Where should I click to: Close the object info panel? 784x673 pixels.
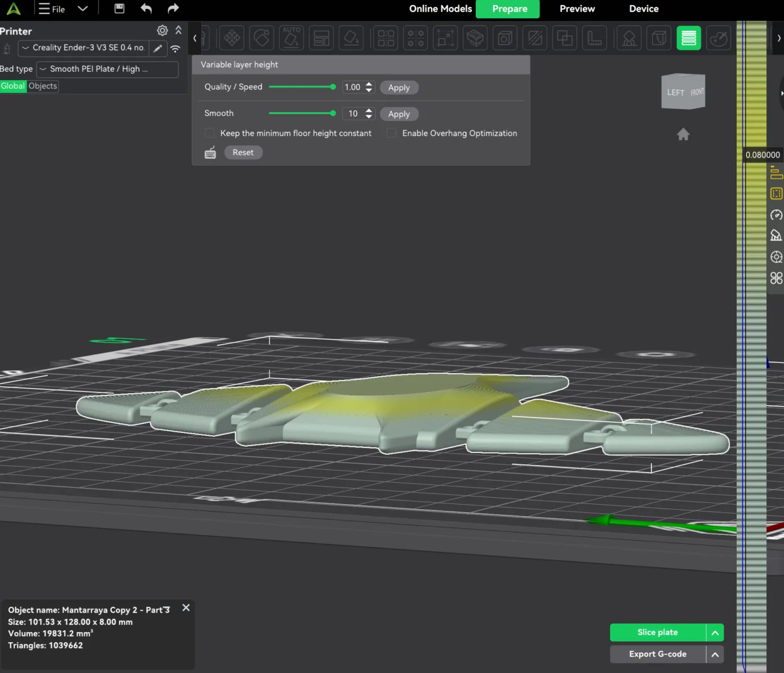[x=186, y=608]
